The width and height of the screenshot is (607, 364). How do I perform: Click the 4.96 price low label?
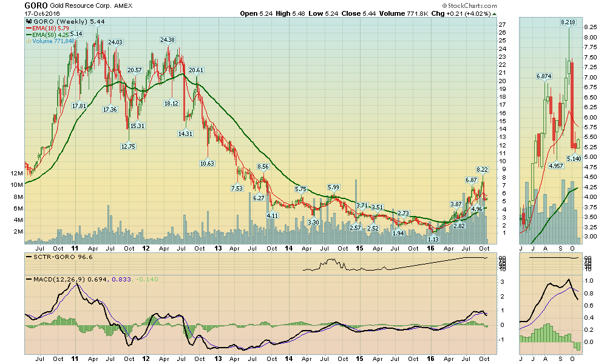pyautogui.click(x=477, y=209)
